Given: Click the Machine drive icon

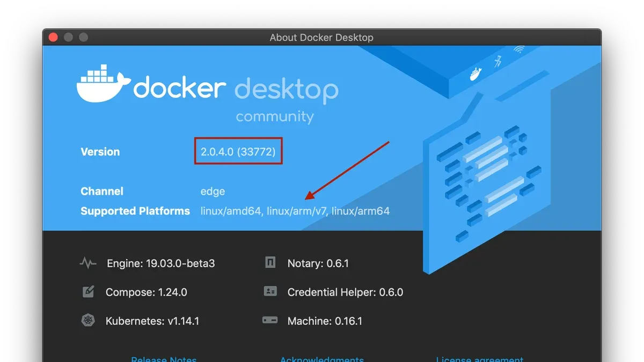Looking at the screenshot, I should point(270,321).
